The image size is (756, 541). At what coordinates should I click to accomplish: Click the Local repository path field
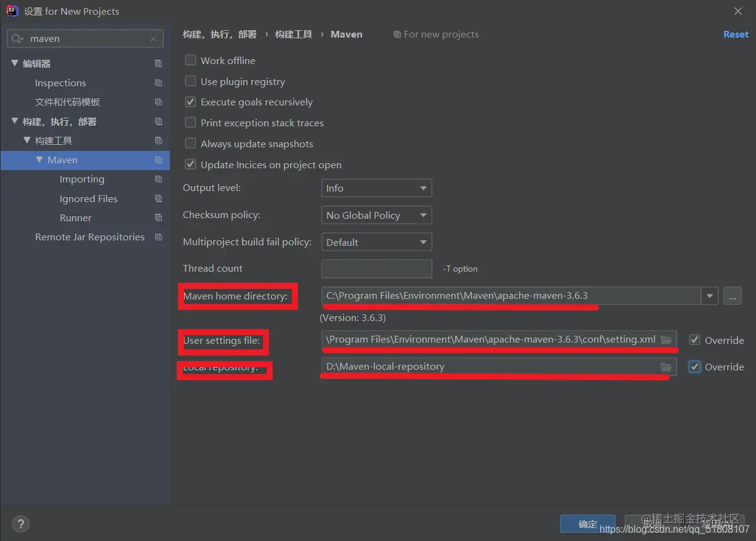[x=499, y=367]
